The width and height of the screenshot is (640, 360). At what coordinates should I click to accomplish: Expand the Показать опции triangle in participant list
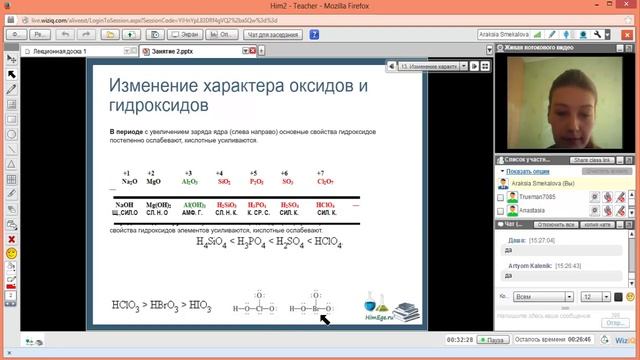point(502,171)
